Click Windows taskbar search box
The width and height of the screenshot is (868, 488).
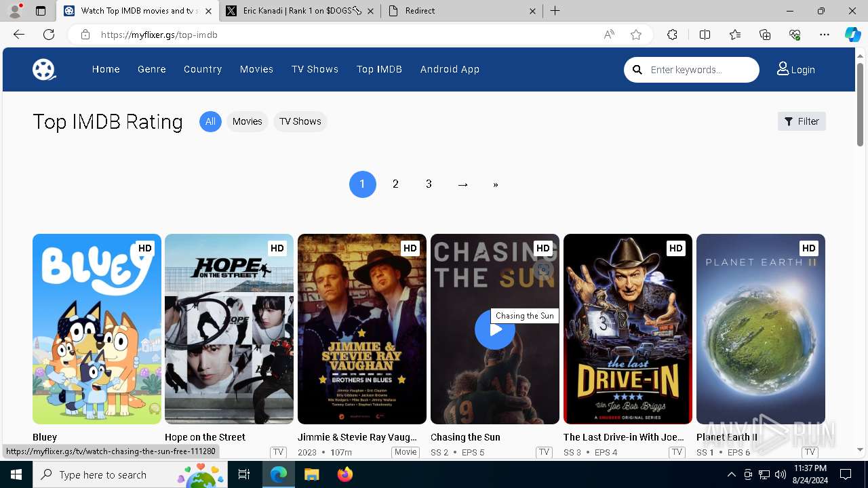point(131,474)
